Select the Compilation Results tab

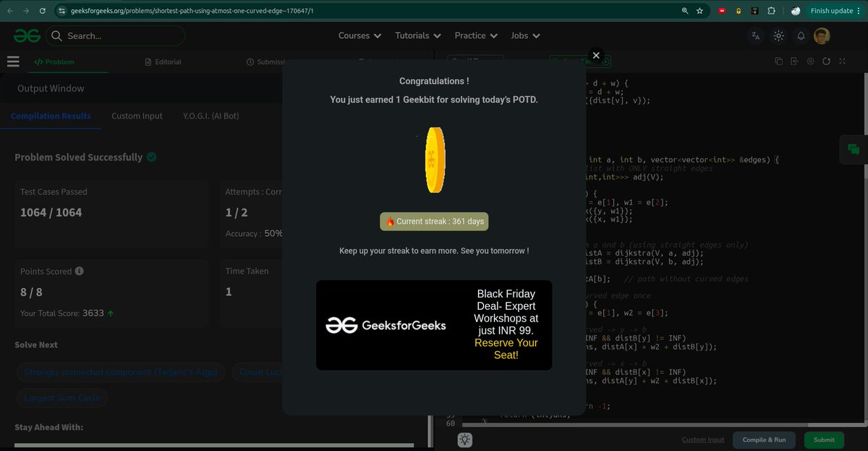[x=51, y=116]
